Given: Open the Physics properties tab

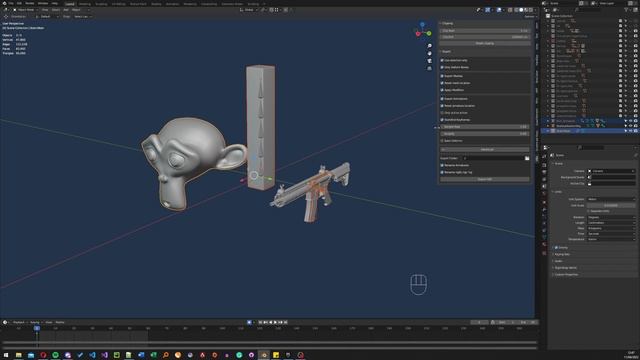Looking at the screenshot, I should coord(544,223).
